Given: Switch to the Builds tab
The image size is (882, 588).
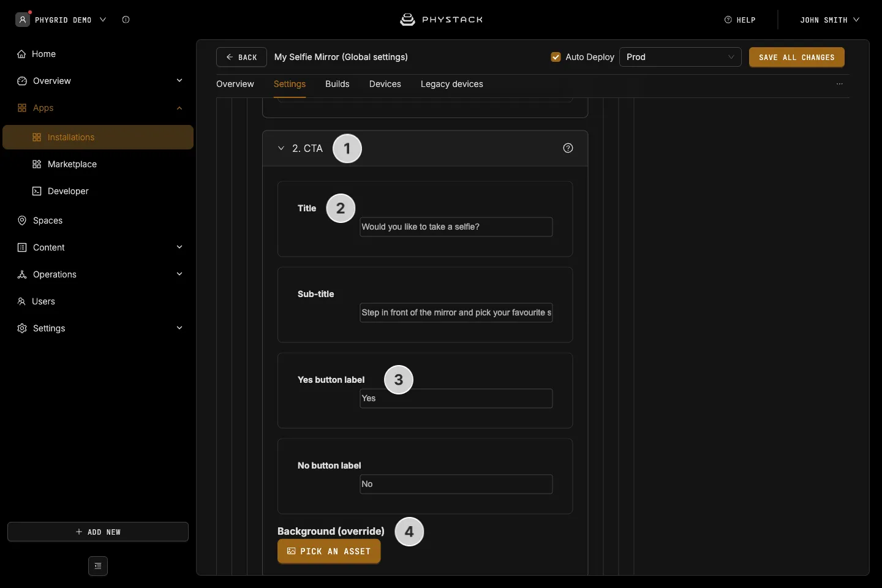Looking at the screenshot, I should pos(337,84).
